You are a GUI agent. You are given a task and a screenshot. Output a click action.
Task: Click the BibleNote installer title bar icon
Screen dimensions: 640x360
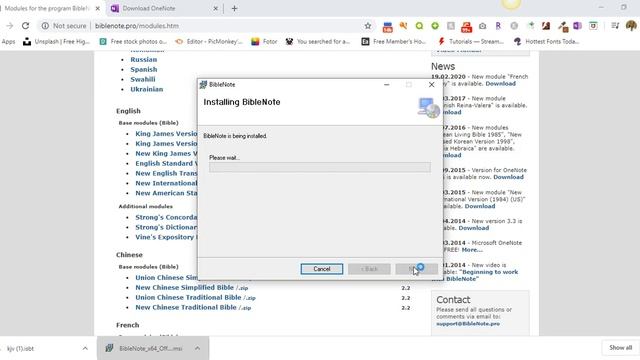pos(203,84)
